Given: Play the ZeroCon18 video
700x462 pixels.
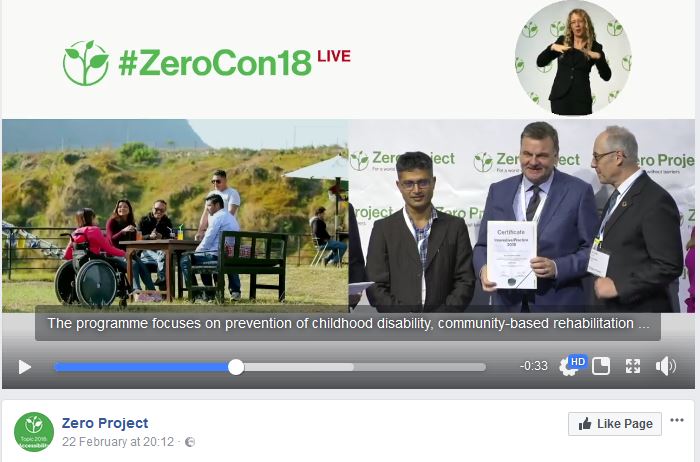Looking at the screenshot, I should point(25,367).
